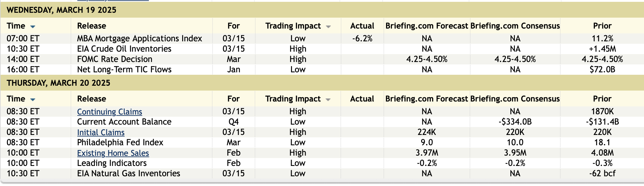644x186 pixels.
Task: Open the Initial Claims link
Action: [x=101, y=133]
